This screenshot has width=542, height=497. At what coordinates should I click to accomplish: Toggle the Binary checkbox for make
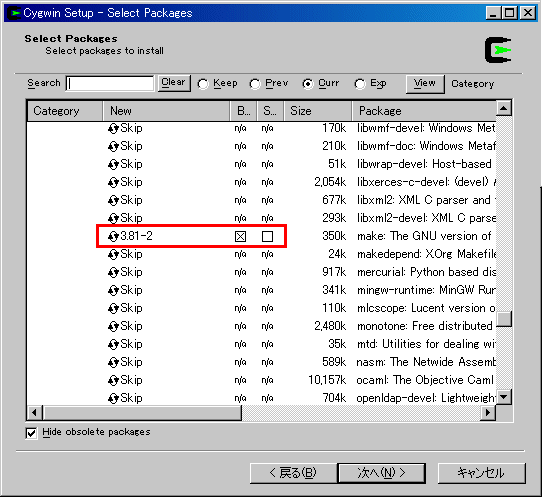(240, 236)
